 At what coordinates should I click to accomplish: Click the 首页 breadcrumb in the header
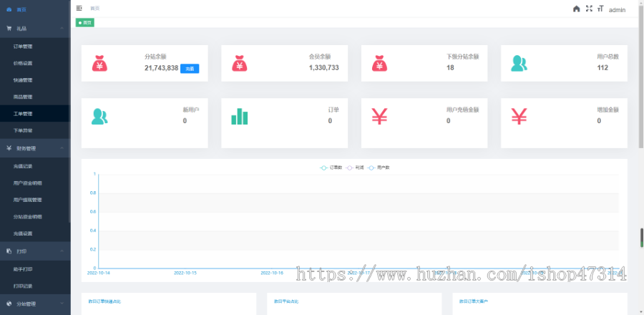click(95, 8)
